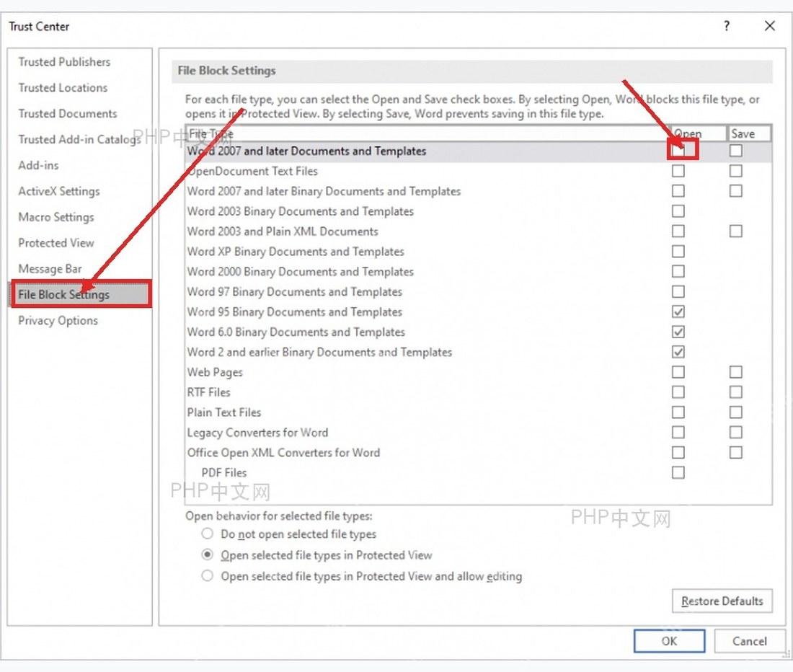Check Open for Word XP Binary Documents
Screen dimensions: 793x672
(678, 252)
